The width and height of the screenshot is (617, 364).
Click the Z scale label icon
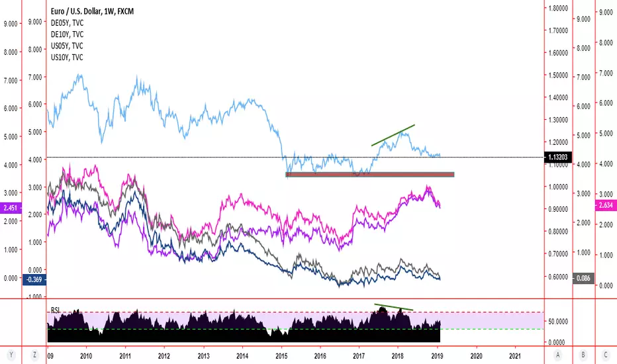34,355
